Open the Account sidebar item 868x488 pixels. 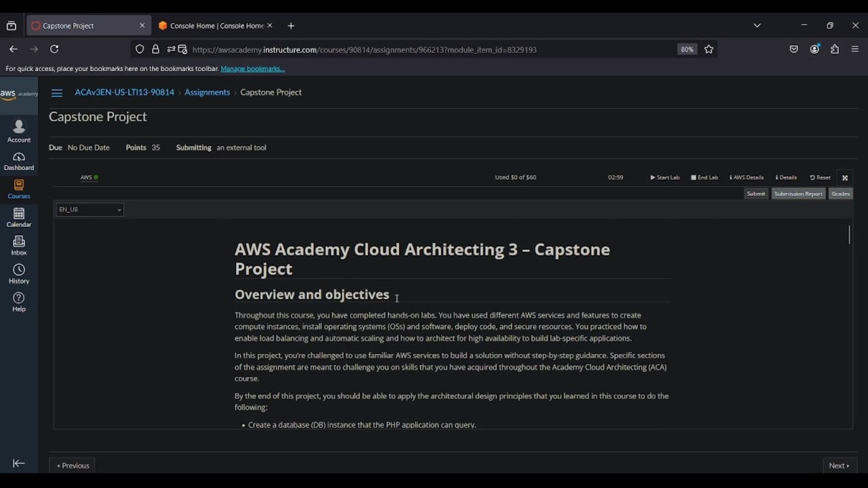19,131
